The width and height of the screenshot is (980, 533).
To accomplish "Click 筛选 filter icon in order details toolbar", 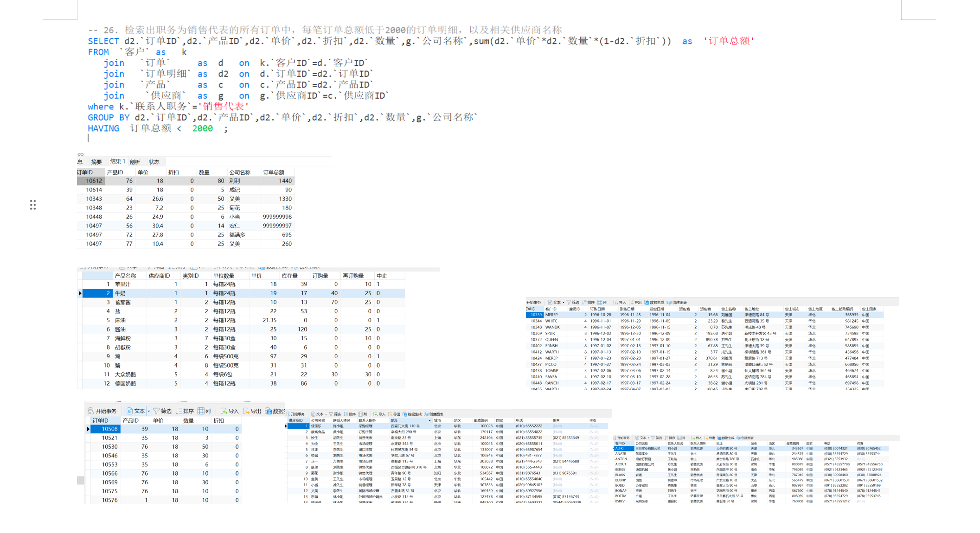I will (162, 411).
